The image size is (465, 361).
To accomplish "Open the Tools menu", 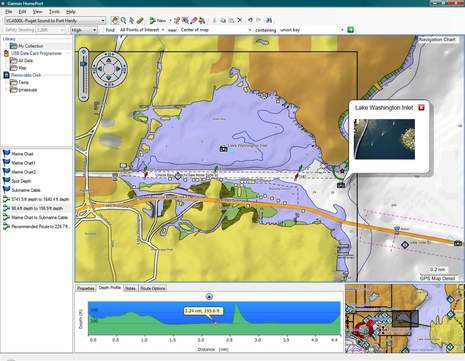I will pos(54,12).
